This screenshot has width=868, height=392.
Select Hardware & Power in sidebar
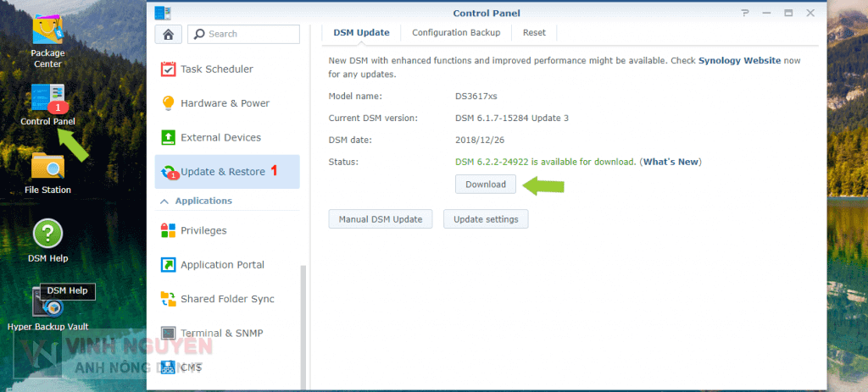(x=225, y=103)
